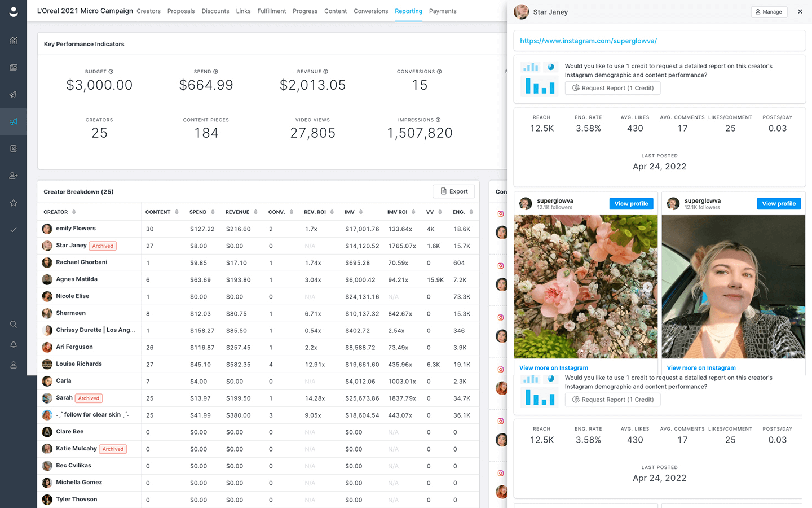Open the notifications bell icon in sidebar
This screenshot has width=812, height=508.
point(14,344)
